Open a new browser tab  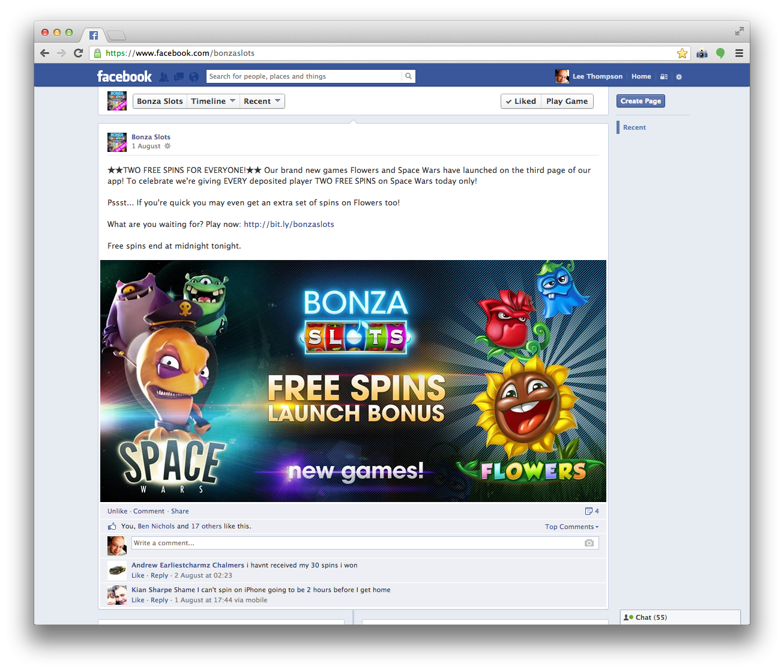(116, 35)
